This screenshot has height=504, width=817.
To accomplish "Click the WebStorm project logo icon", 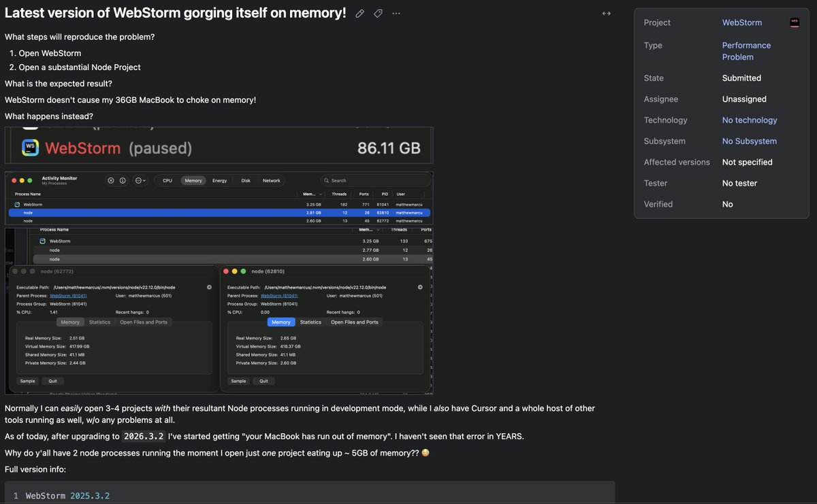I will [795, 22].
